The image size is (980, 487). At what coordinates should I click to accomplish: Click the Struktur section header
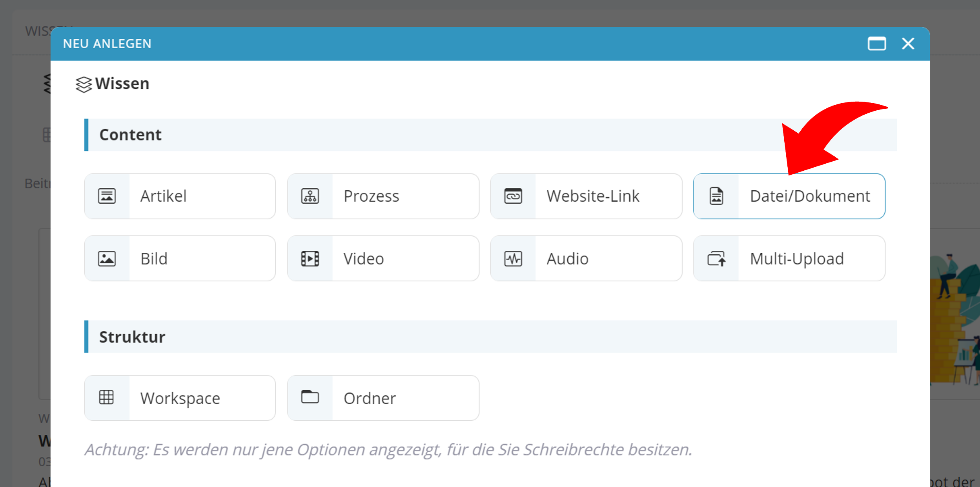(x=490, y=337)
